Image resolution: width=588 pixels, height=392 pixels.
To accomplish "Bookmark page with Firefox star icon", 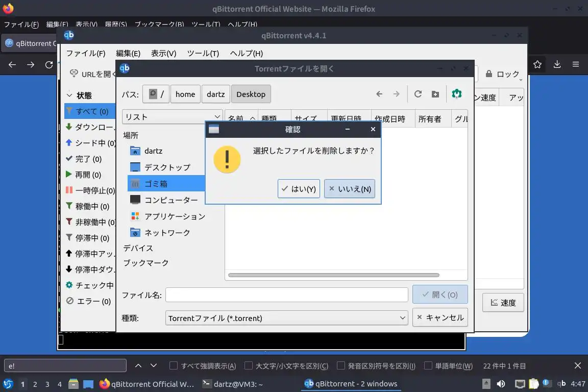I will pos(537,64).
